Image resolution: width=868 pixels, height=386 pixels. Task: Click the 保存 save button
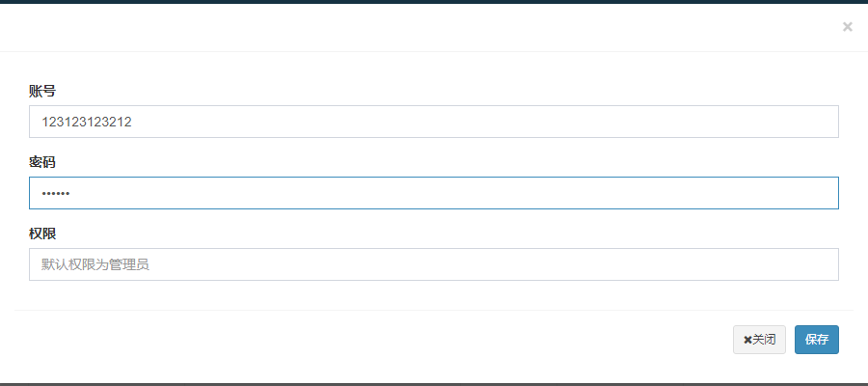pos(817,340)
